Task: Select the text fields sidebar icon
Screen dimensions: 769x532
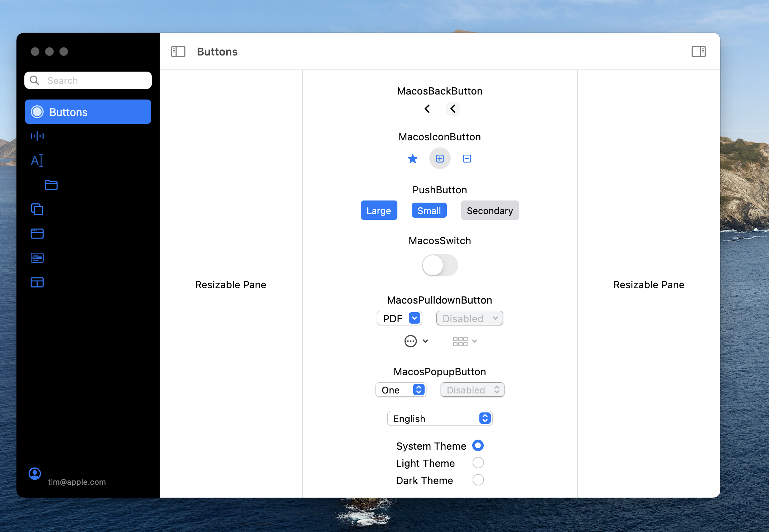Action: [37, 160]
